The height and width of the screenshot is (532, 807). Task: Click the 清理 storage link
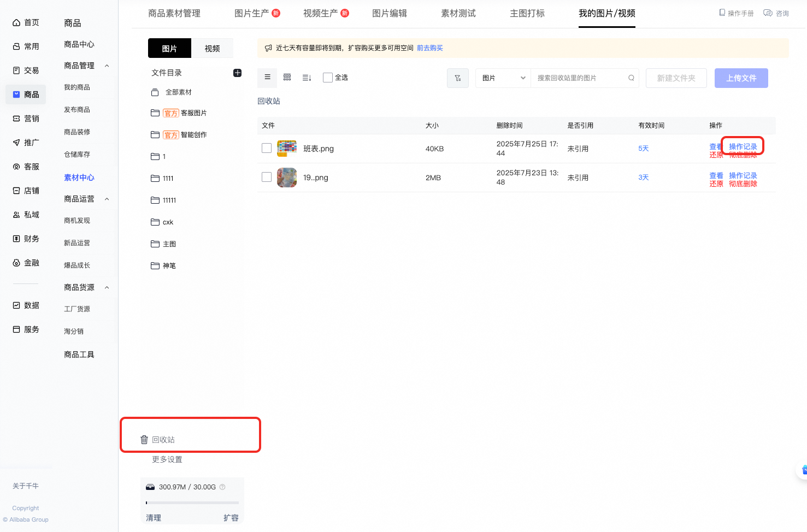[154, 518]
